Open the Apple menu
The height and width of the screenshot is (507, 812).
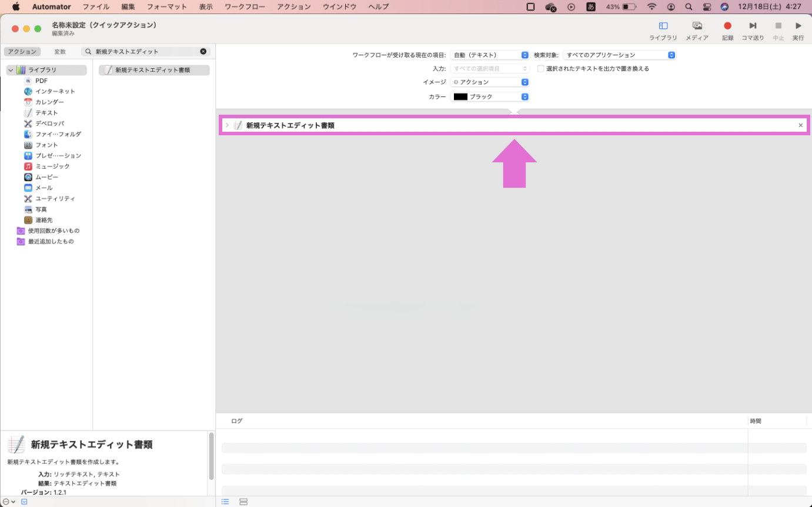point(16,7)
